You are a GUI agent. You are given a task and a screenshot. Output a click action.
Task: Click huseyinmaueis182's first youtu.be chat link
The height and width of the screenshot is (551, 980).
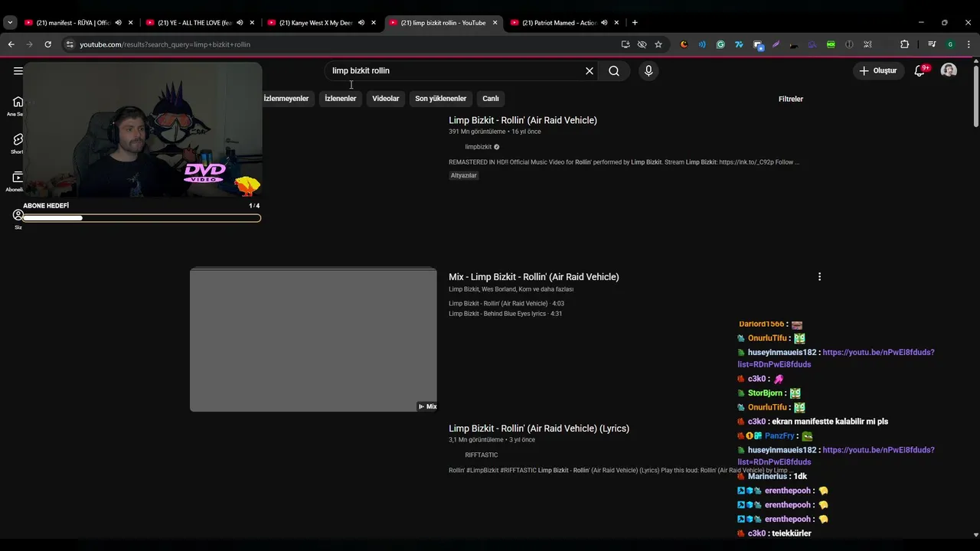point(836,358)
